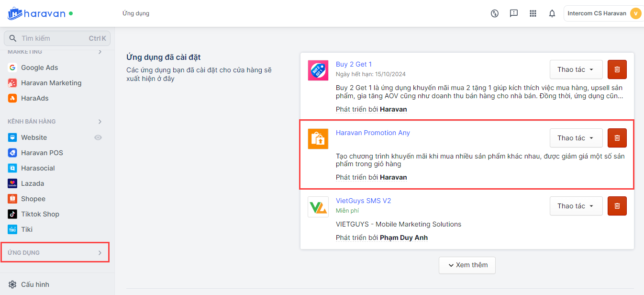
Task: Open Thao tác dropdown for Buy 2 Get 1
Action: coord(576,69)
